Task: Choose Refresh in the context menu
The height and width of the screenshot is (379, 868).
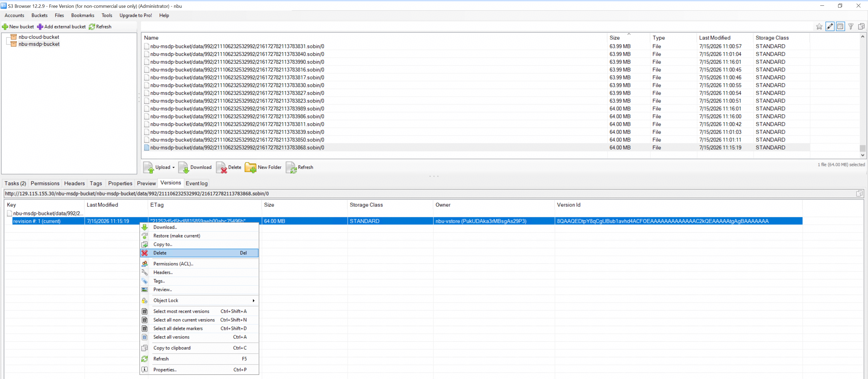Action: pyautogui.click(x=199, y=359)
